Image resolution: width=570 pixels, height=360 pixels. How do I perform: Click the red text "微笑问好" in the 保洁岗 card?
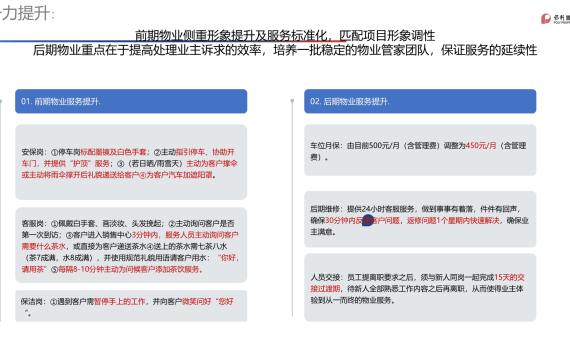[197, 301]
